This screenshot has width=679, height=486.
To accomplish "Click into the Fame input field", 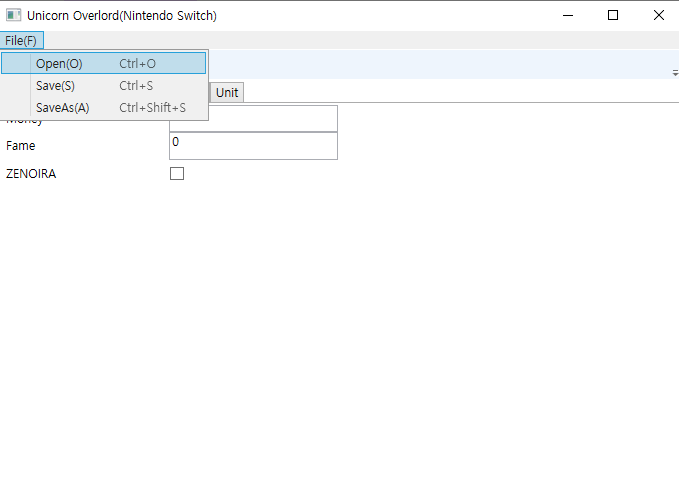I will coord(253,146).
